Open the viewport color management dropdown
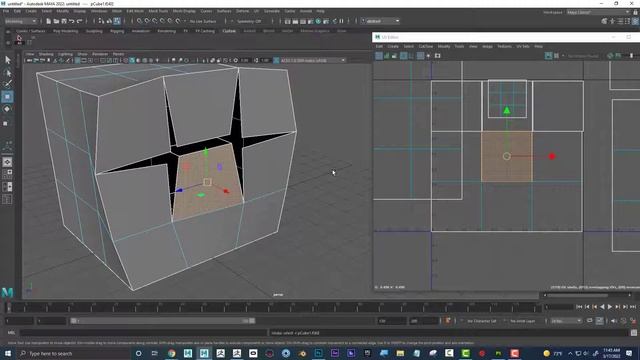 click(x=313, y=60)
